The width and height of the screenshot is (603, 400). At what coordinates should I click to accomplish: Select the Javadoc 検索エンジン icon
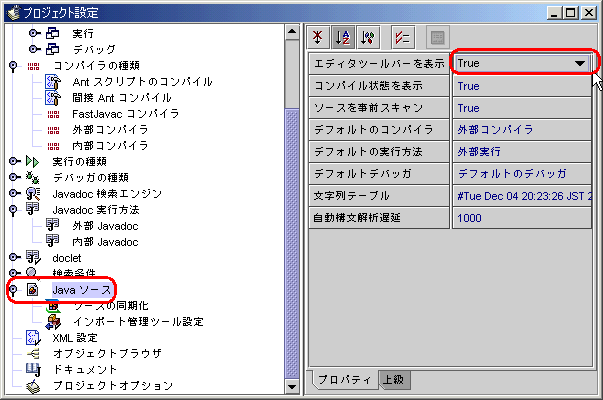coord(32,193)
